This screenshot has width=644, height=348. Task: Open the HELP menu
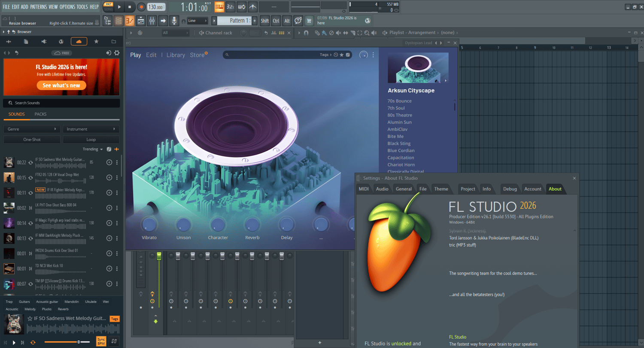[94, 7]
